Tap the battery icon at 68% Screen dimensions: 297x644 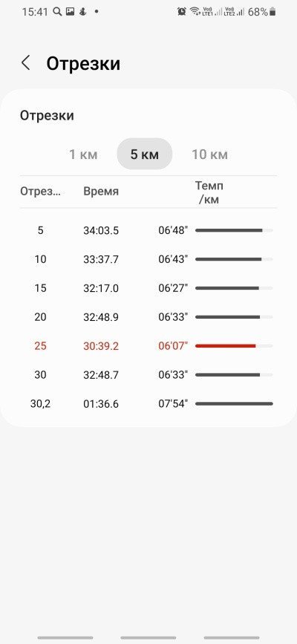click(x=272, y=12)
